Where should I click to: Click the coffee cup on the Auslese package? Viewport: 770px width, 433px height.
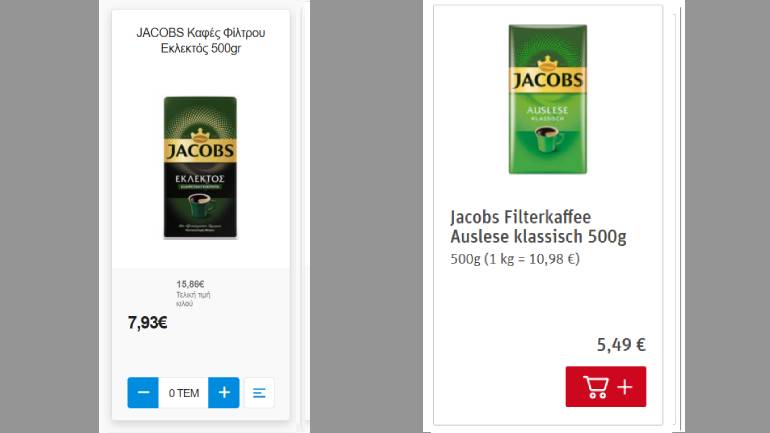[x=549, y=139]
